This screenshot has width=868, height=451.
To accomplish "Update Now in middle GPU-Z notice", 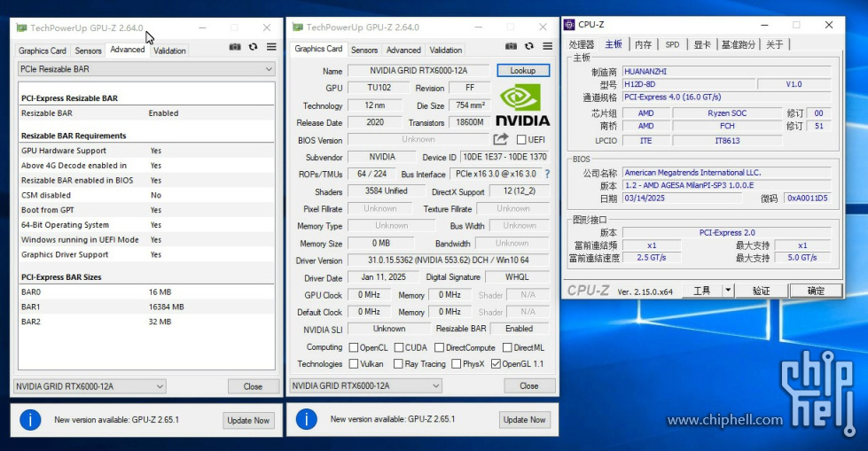I will (524, 419).
